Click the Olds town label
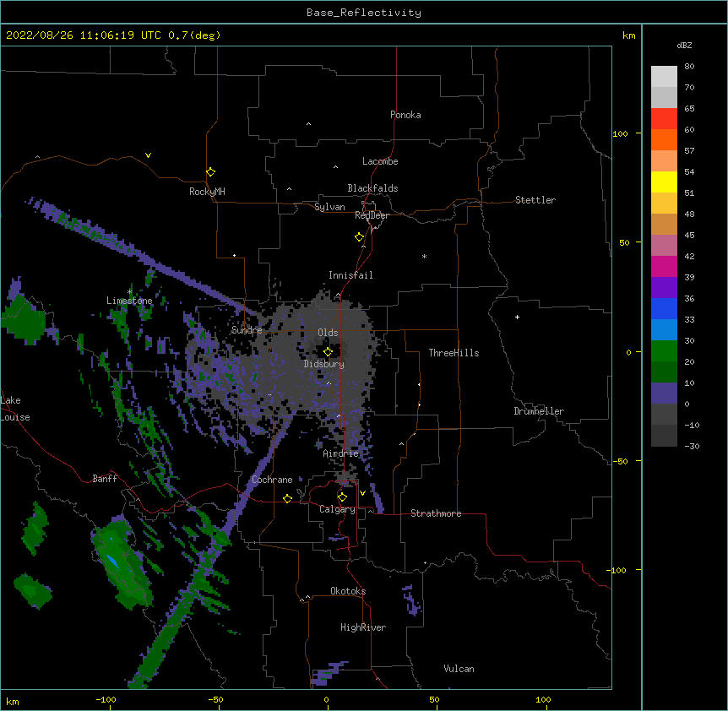 pos(328,333)
